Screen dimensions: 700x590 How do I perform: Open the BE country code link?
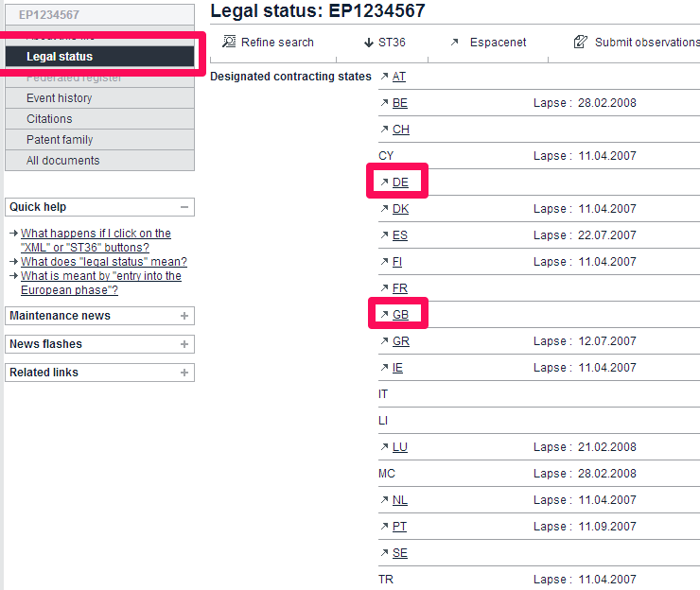pos(400,103)
